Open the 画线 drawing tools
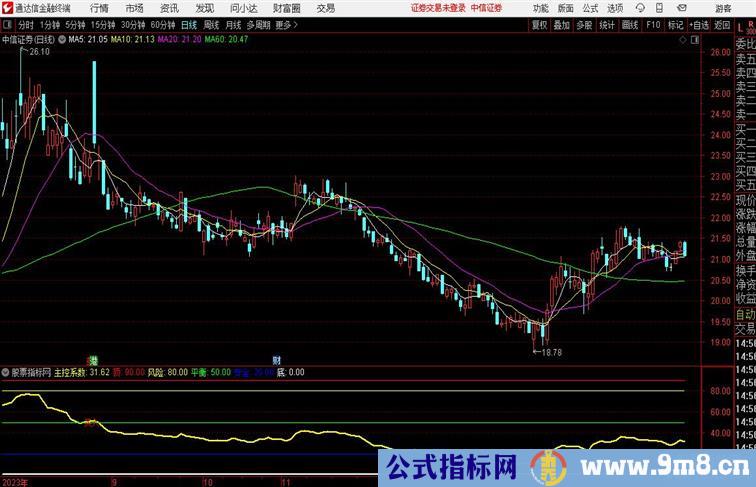Image resolution: width=756 pixels, height=487 pixels. pos(630,24)
